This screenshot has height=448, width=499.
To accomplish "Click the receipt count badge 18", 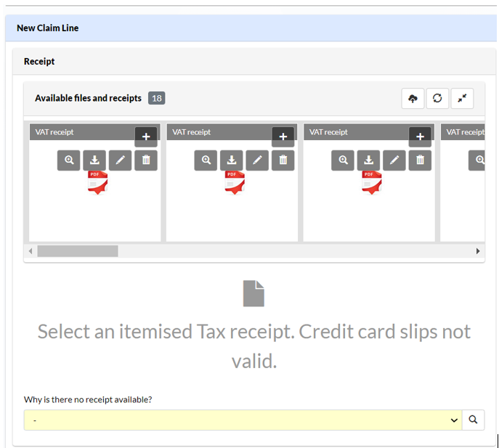I will (157, 98).
